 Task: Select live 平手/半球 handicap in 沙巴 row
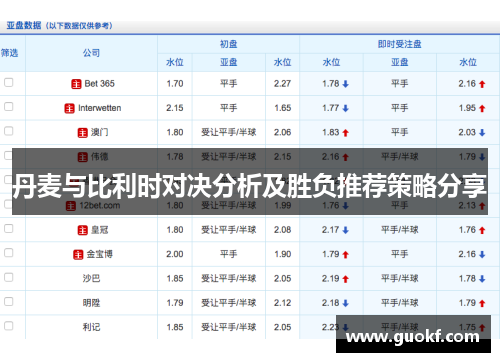coord(400,278)
